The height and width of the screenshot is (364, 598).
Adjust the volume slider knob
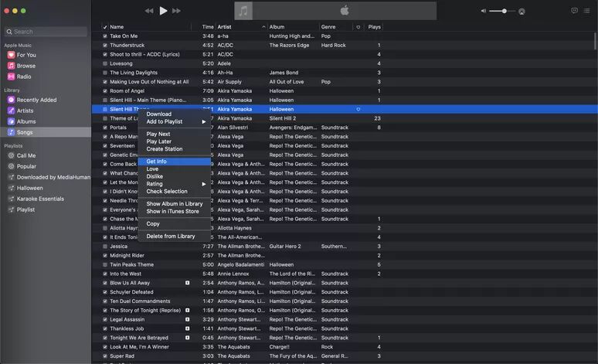(x=505, y=11)
